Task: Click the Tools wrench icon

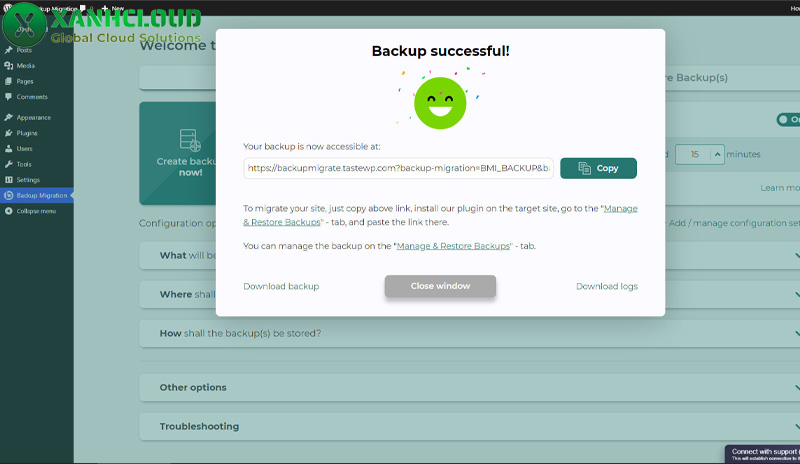Action: pyautogui.click(x=8, y=164)
